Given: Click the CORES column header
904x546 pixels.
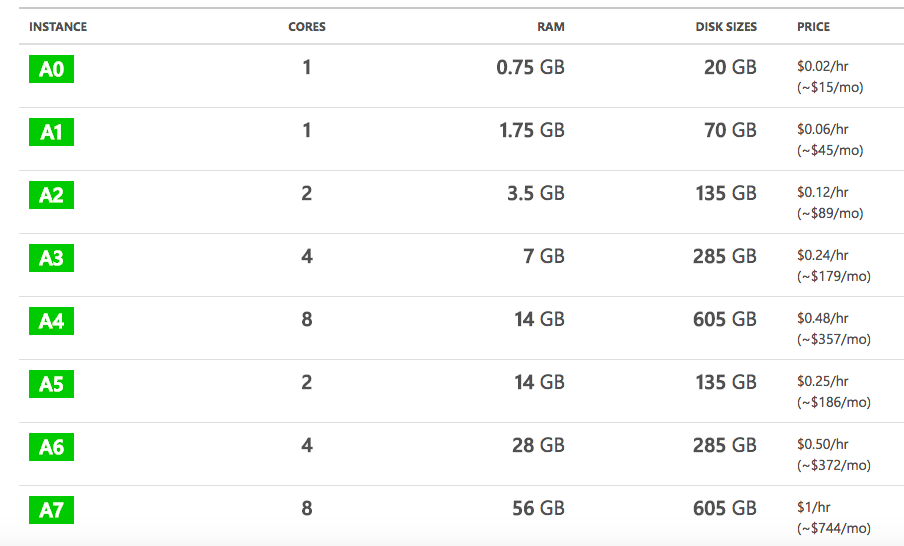Looking at the screenshot, I should 307,27.
